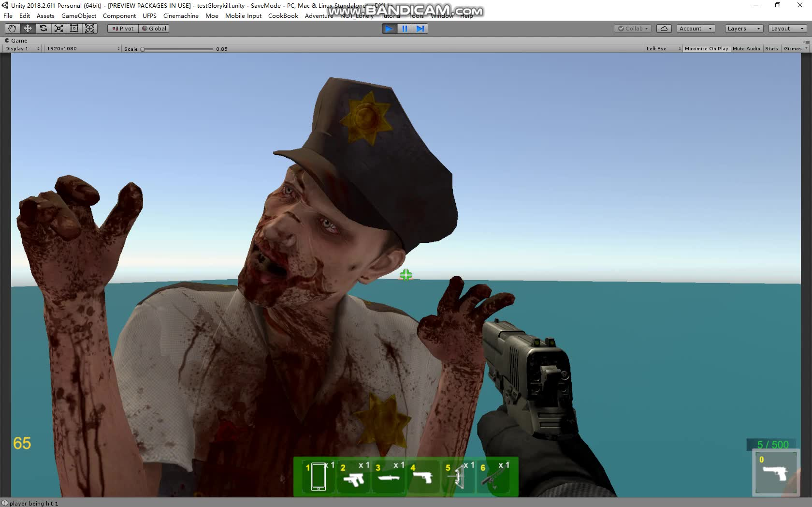Open the GameObject menu
The width and height of the screenshot is (812, 507).
pos(79,15)
